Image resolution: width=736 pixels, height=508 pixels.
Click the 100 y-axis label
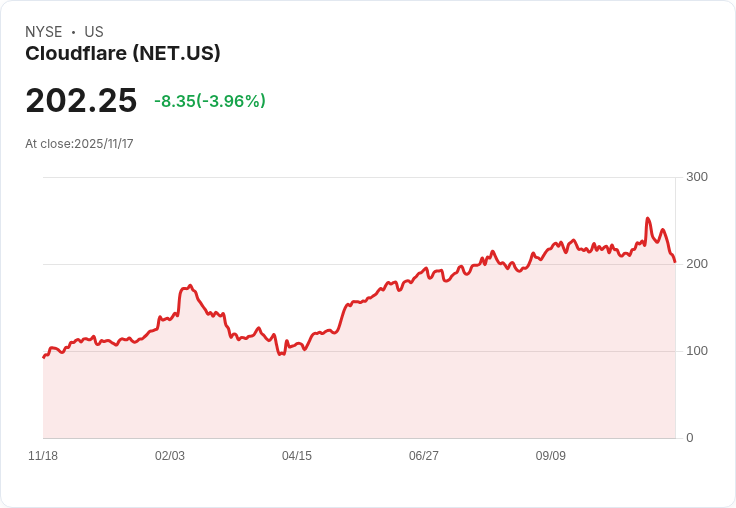click(x=697, y=351)
